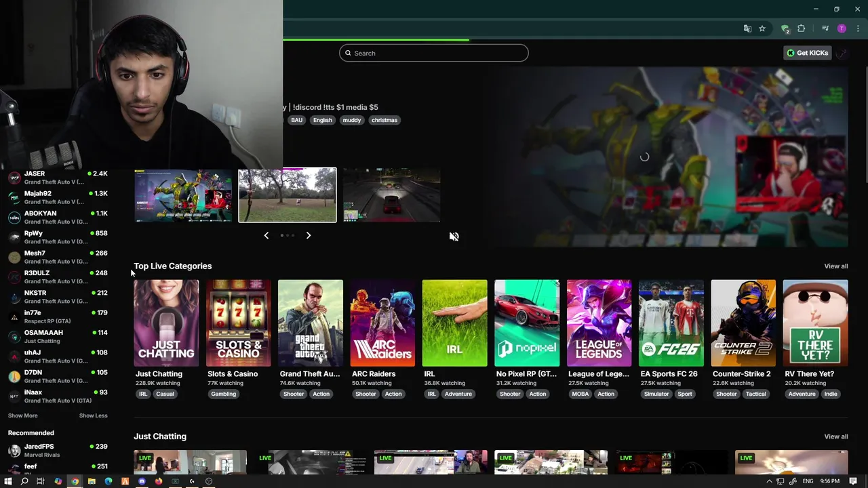
Task: Click View all for Top Live Categories
Action: point(835,266)
